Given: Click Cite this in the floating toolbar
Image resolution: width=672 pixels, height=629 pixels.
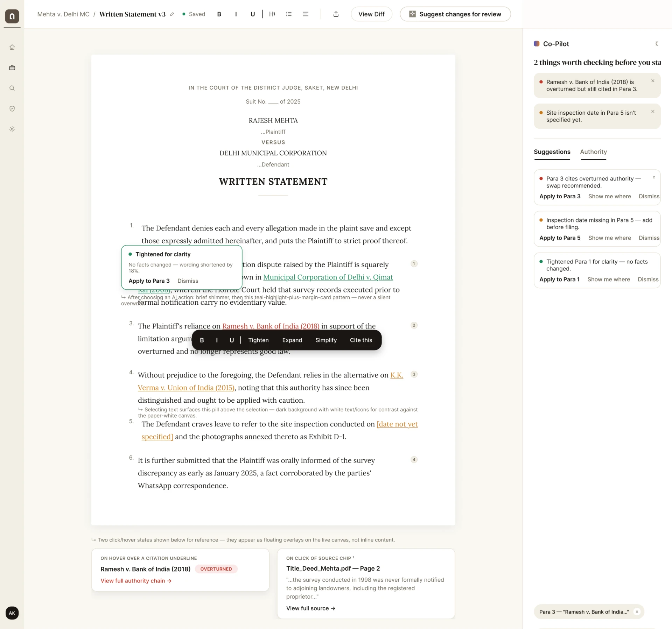Looking at the screenshot, I should click(361, 340).
